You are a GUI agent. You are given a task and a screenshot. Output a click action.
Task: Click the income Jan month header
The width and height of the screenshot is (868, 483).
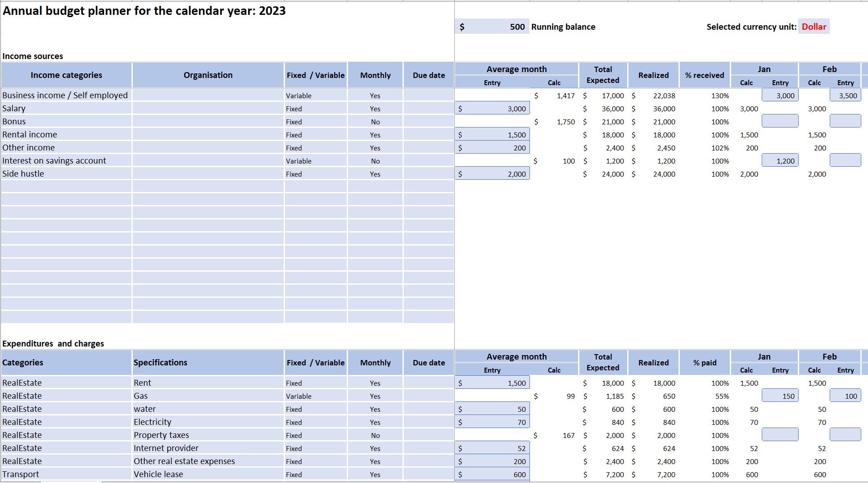tap(764, 69)
